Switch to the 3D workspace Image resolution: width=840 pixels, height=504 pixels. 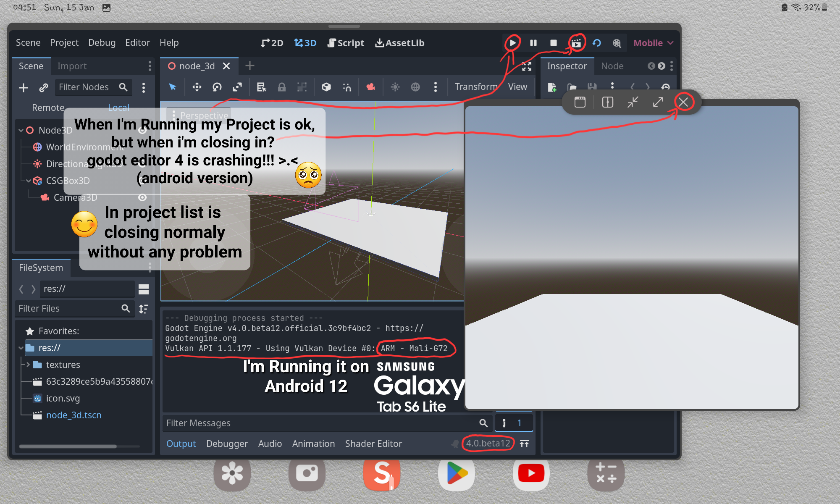click(305, 43)
